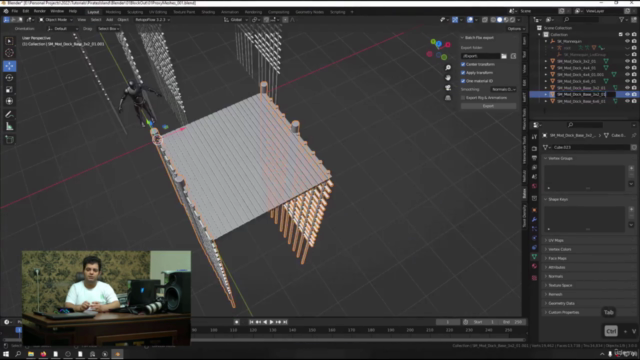Switch to Modeling workspace tab

coord(113,12)
